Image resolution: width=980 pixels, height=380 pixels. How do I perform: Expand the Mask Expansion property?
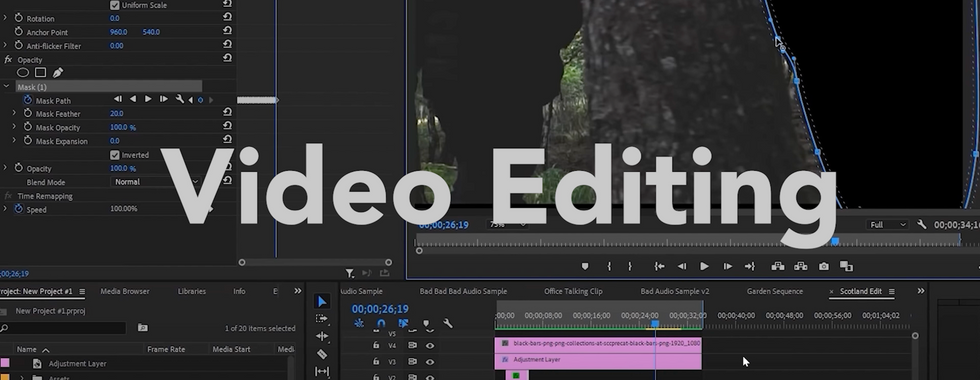14,141
